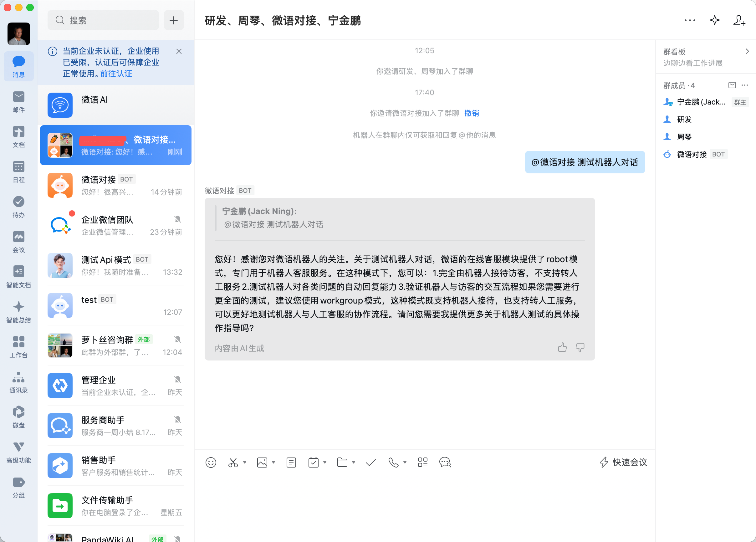
Task: Click the chat history search icon
Action: click(x=445, y=462)
